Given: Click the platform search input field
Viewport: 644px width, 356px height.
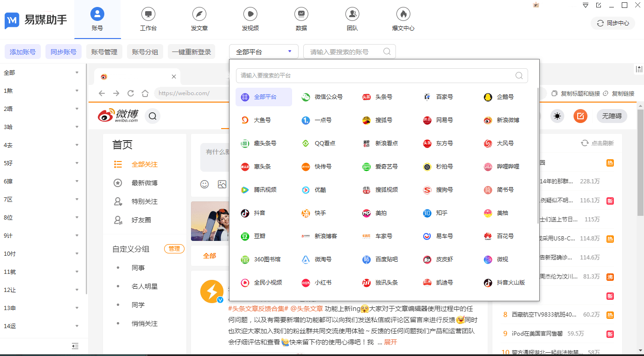Looking at the screenshot, I should (381, 75).
